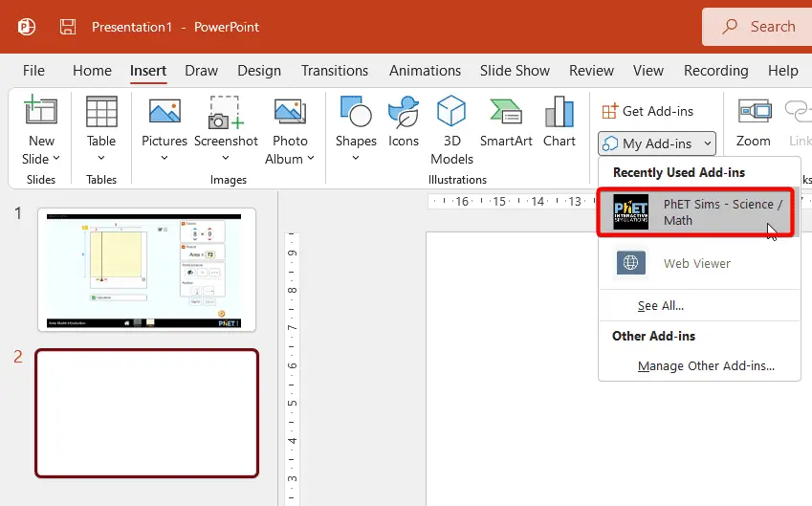Viewport: 812px width, 506px height.
Task: Click the Screenshot camera icon
Action: click(x=226, y=112)
